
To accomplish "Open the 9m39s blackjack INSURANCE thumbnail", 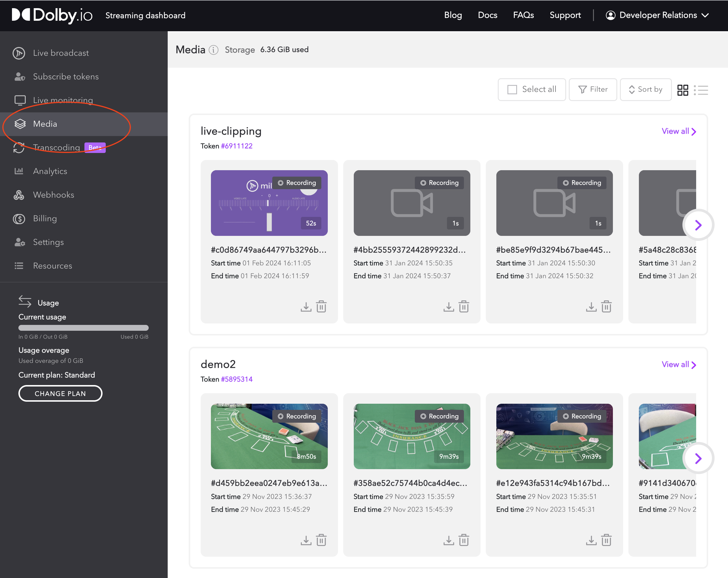I will 412,436.
